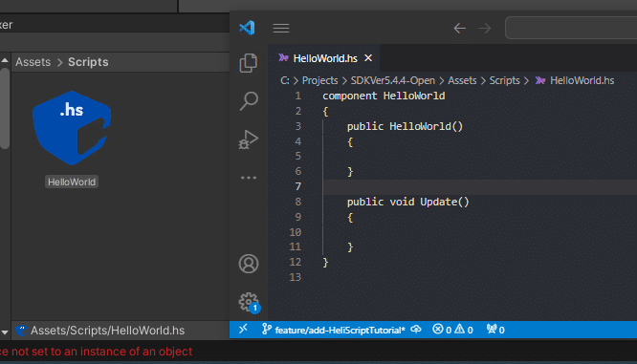637x364 pixels.
Task: Open the errors and warnings indicator
Action: [x=452, y=330]
